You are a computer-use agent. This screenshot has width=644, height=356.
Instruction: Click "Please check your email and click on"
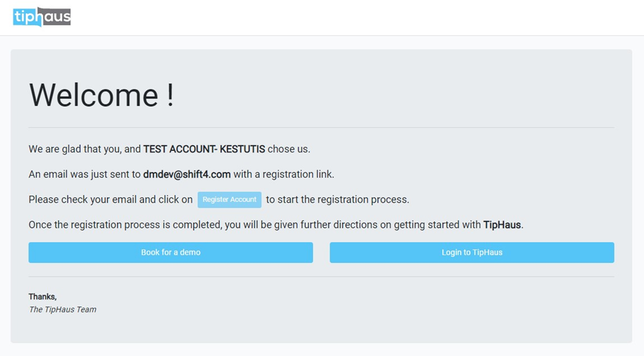click(111, 200)
